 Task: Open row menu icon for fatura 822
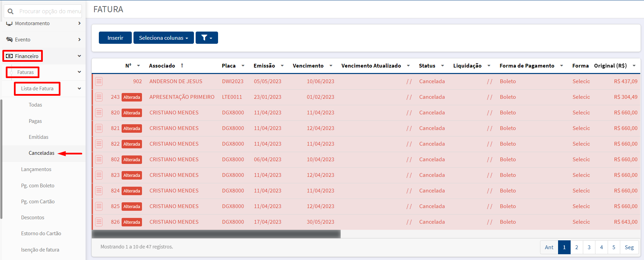[99, 144]
